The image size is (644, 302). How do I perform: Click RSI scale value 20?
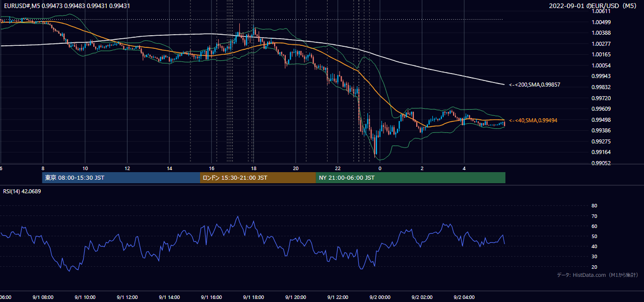coord(594,267)
